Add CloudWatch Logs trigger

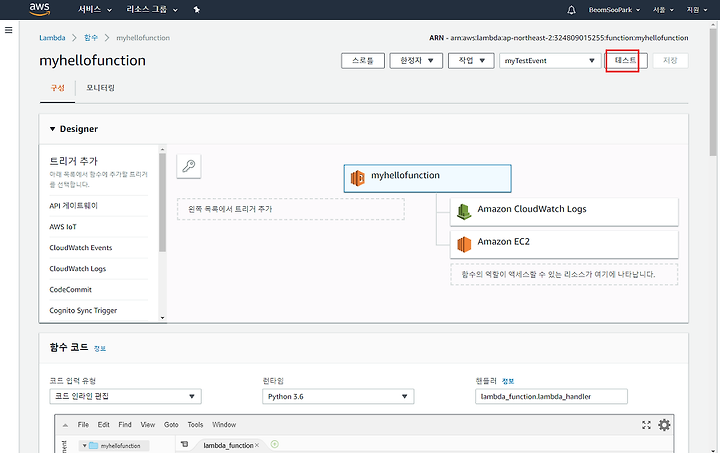pyautogui.click(x=78, y=269)
